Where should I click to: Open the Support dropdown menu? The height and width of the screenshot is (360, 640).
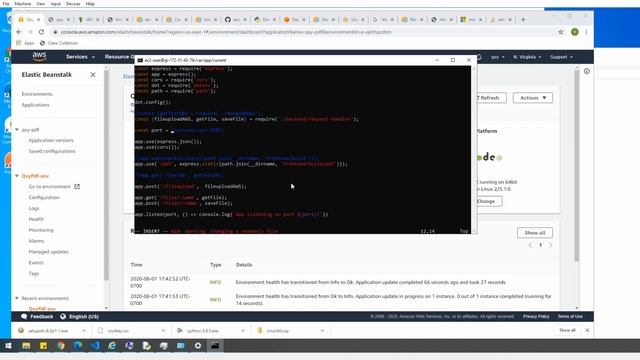click(x=561, y=57)
